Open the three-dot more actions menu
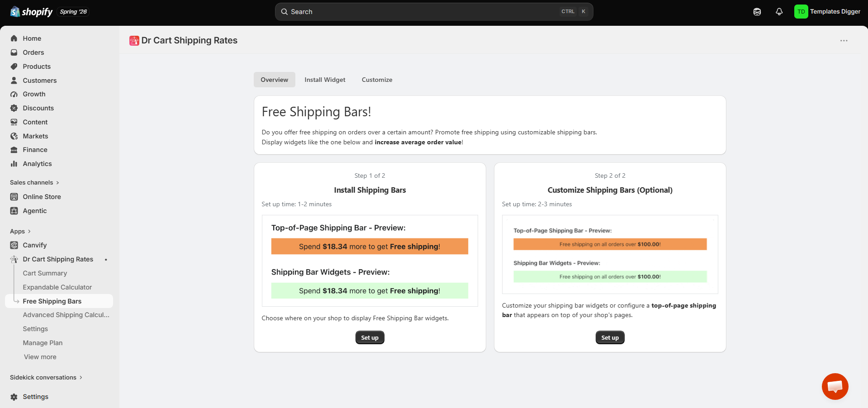This screenshot has height=408, width=868. pos(844,41)
